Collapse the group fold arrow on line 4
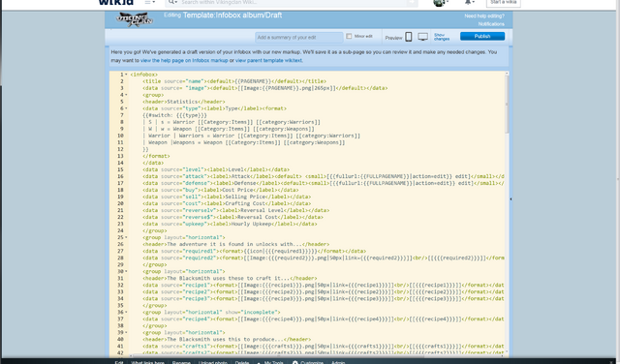The width and height of the screenshot is (620, 364). 126,95
